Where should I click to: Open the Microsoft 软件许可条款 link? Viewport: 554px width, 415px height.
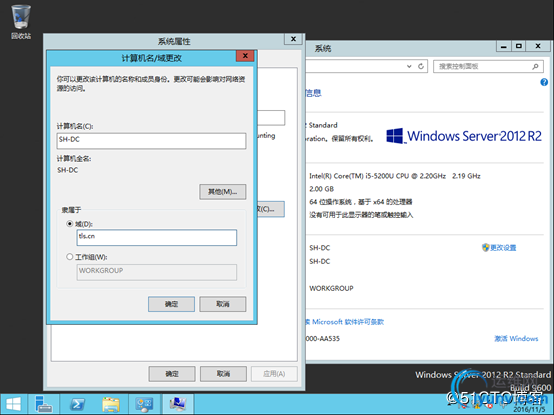tap(345, 322)
